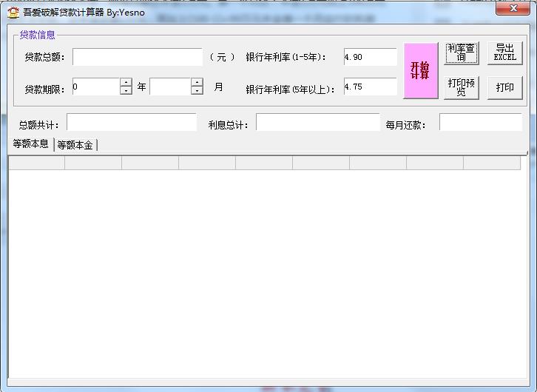Export results with 导出EXCEL button

505,53
